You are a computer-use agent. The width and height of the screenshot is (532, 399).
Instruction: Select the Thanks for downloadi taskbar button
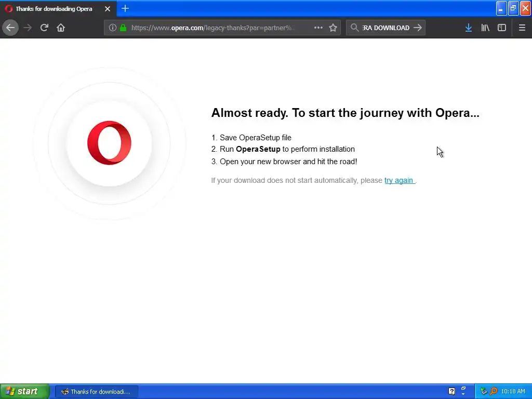(x=96, y=392)
